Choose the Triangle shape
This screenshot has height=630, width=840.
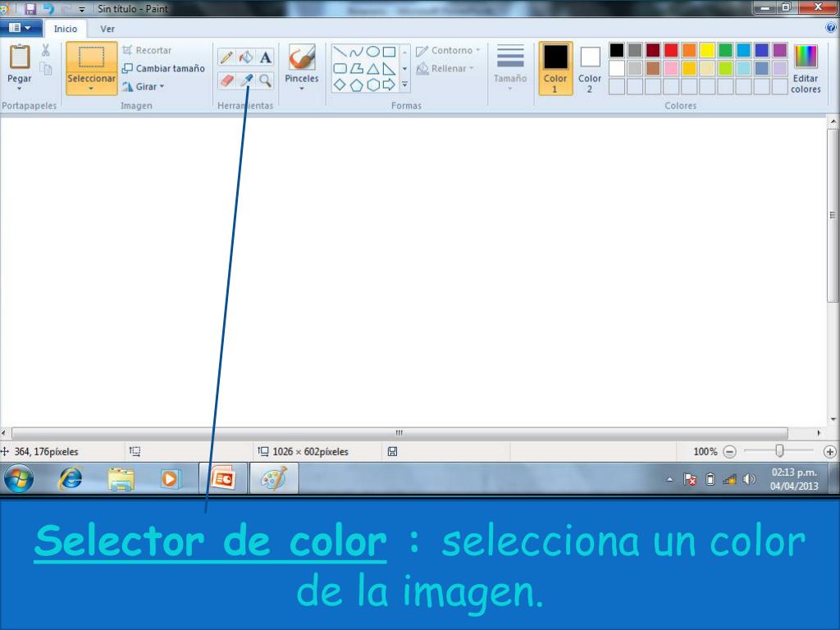point(373,69)
